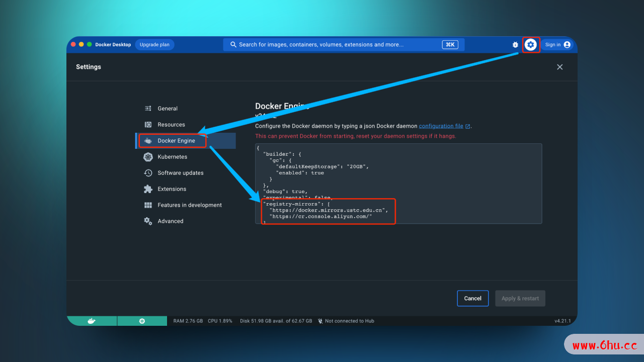Click the Apply & restart button

[x=520, y=298]
